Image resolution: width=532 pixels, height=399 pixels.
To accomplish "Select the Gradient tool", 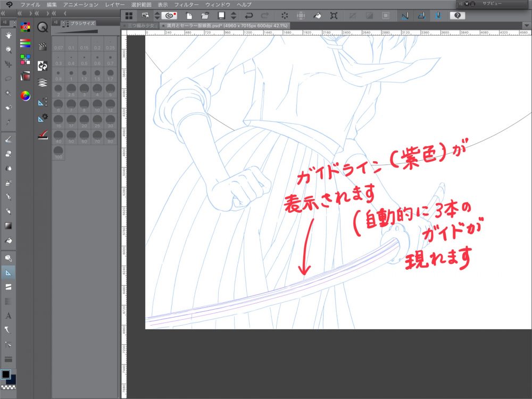I will 9,226.
